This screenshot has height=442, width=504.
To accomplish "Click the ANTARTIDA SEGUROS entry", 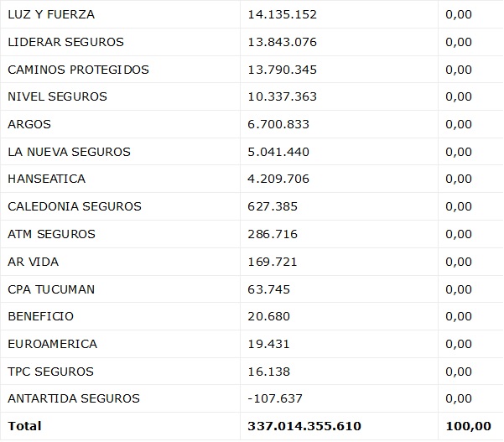I will click(73, 398).
